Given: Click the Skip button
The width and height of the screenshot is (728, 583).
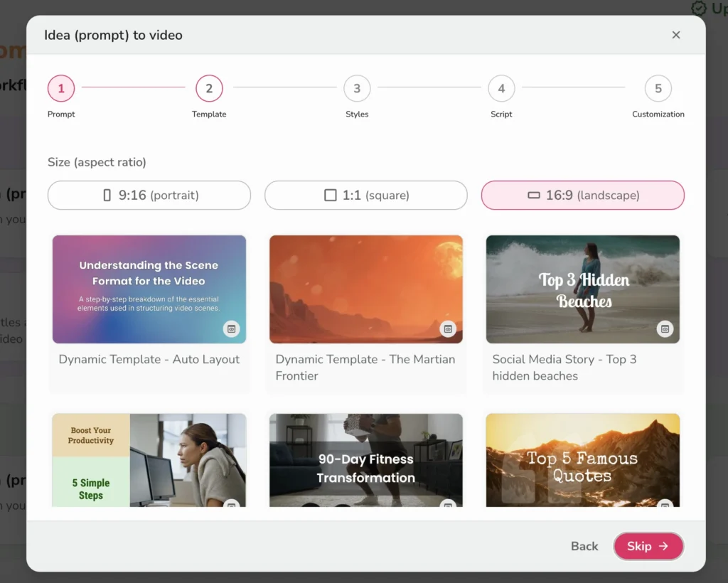Looking at the screenshot, I should (x=648, y=546).
